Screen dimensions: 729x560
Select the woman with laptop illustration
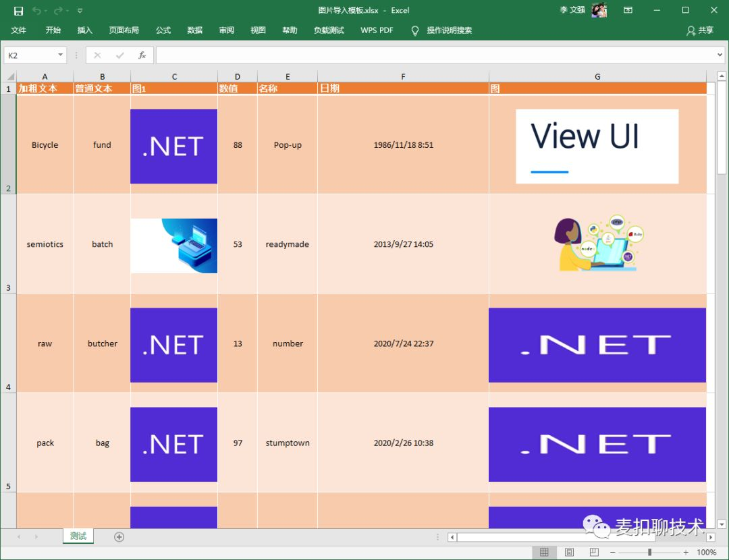pyautogui.click(x=599, y=243)
